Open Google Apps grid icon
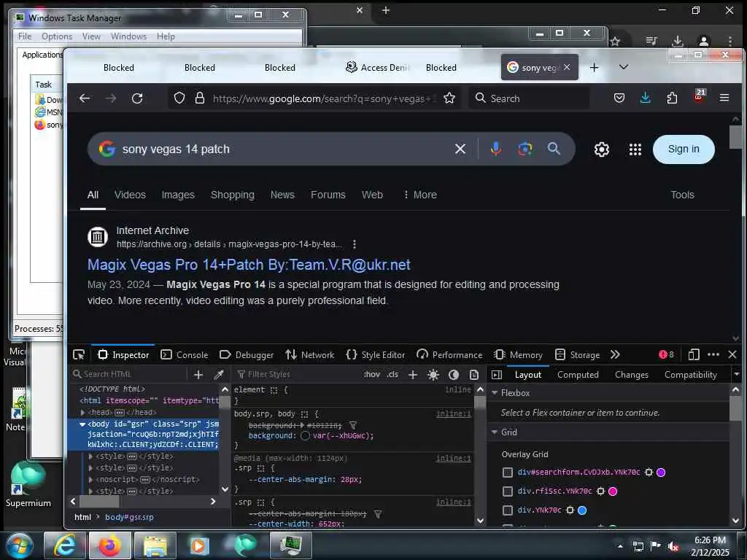This screenshot has width=747, height=560. (x=635, y=149)
